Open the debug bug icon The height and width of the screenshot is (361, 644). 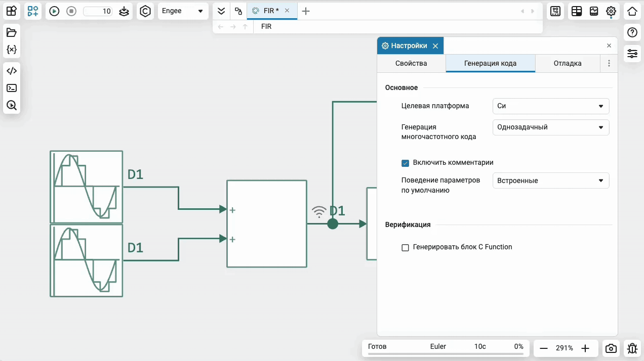click(x=632, y=348)
